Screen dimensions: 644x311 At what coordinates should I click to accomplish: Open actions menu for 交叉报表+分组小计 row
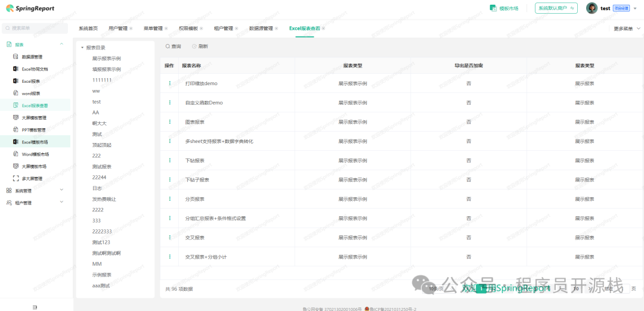(169, 257)
